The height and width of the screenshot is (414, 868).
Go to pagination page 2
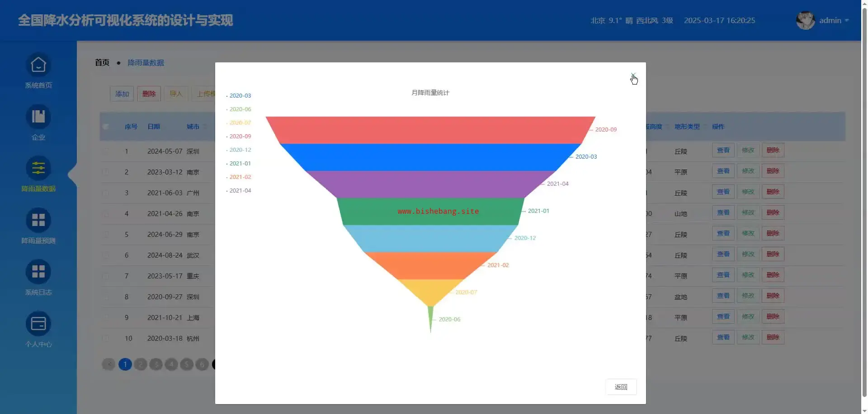tap(141, 364)
